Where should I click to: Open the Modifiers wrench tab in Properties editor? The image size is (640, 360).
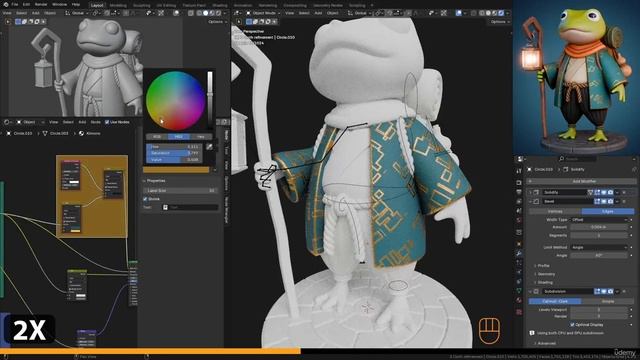pyautogui.click(x=519, y=253)
